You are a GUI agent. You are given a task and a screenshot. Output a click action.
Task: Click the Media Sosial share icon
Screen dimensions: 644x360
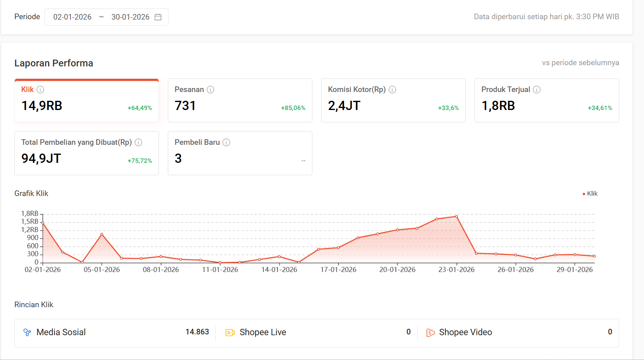[x=27, y=332]
